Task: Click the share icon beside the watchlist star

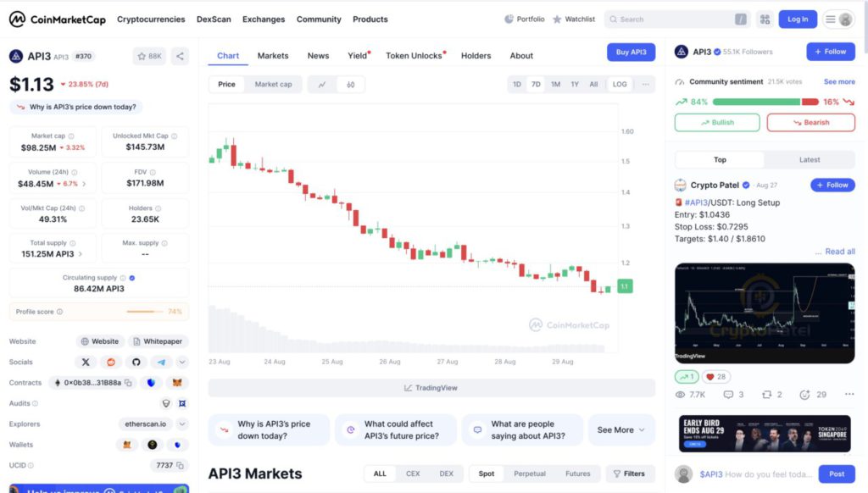Action: tap(180, 55)
